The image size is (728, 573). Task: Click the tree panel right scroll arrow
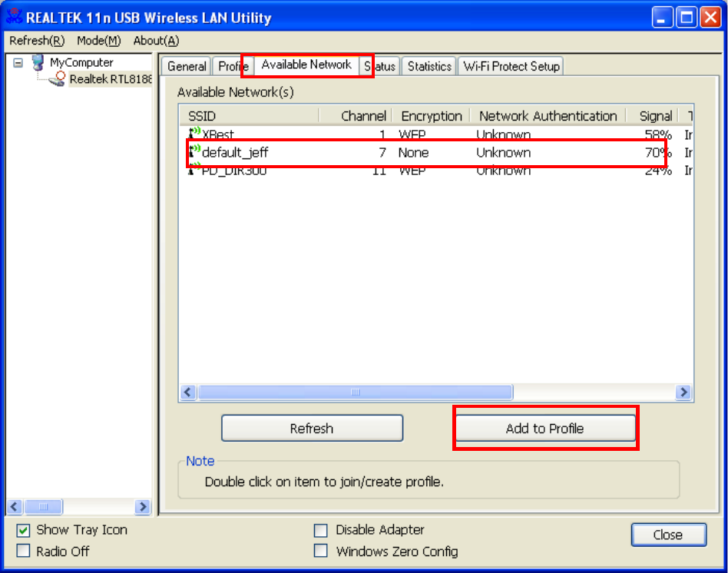coord(143,507)
